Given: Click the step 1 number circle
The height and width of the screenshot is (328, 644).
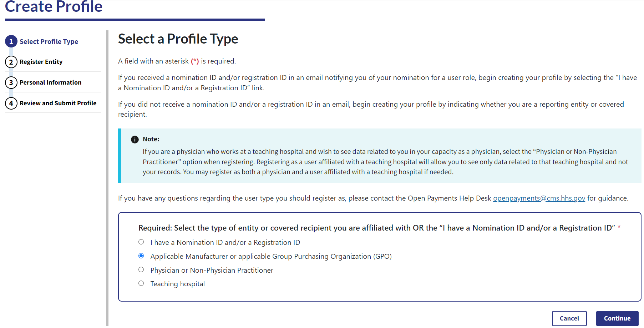Looking at the screenshot, I should (11, 41).
